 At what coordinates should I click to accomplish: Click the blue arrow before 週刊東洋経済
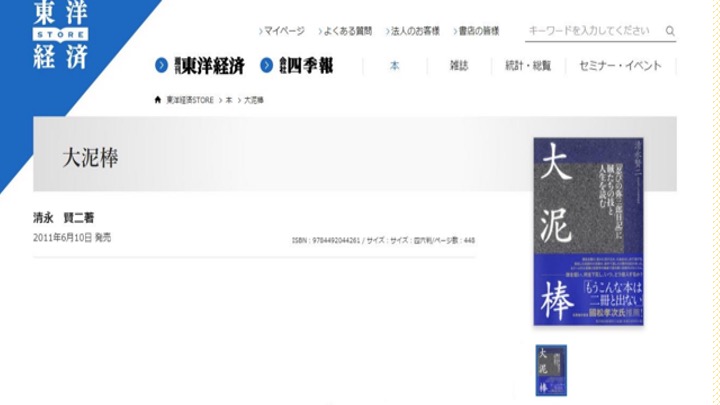tap(161, 65)
